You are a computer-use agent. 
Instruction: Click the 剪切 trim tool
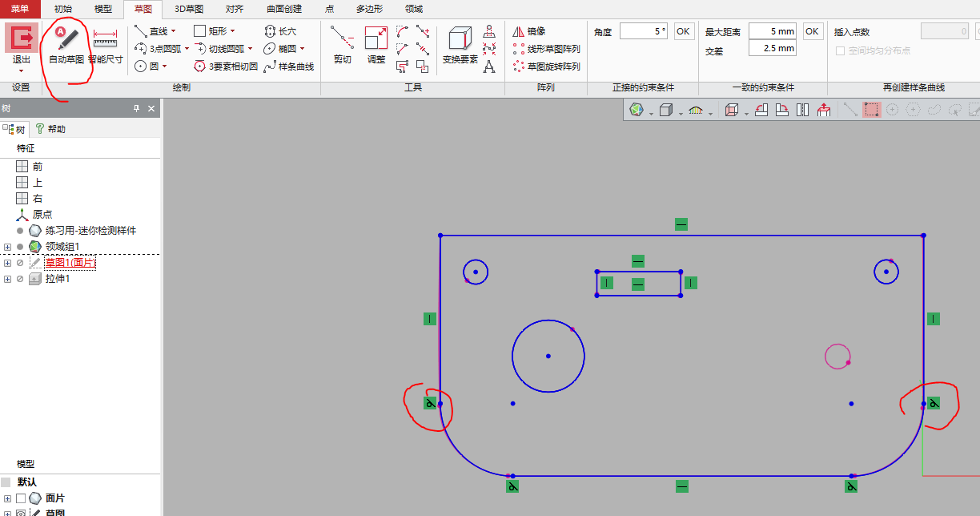(342, 45)
